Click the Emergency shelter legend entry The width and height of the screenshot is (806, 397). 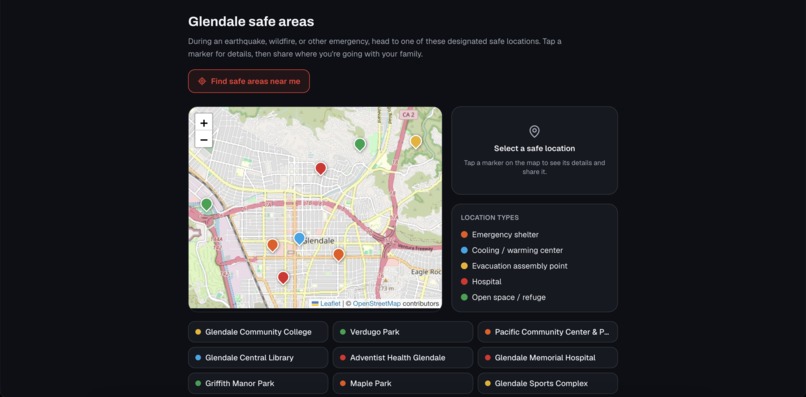500,234
